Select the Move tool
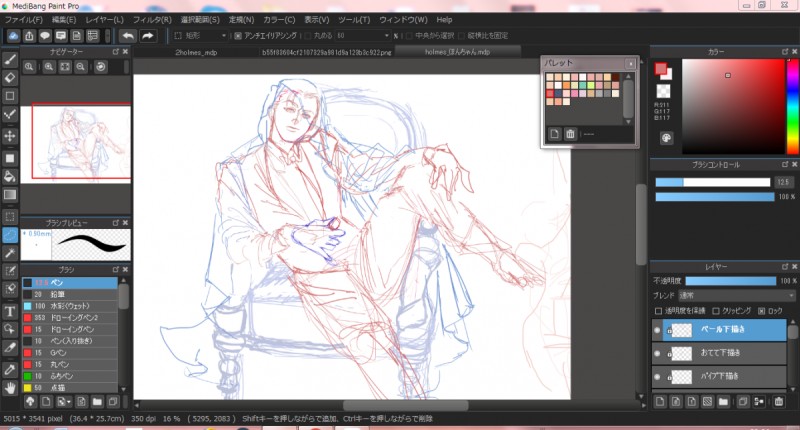Screen dimensions: 800x430 click(x=10, y=136)
